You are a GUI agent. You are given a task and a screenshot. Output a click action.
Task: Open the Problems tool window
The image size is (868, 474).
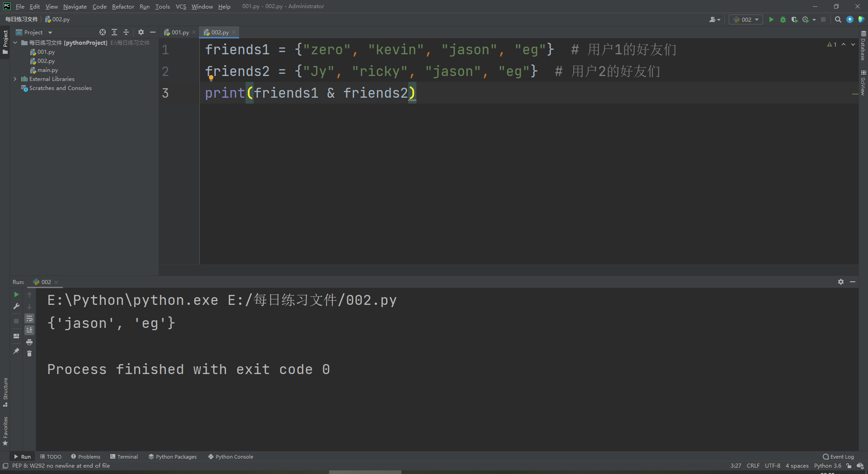[85, 457]
